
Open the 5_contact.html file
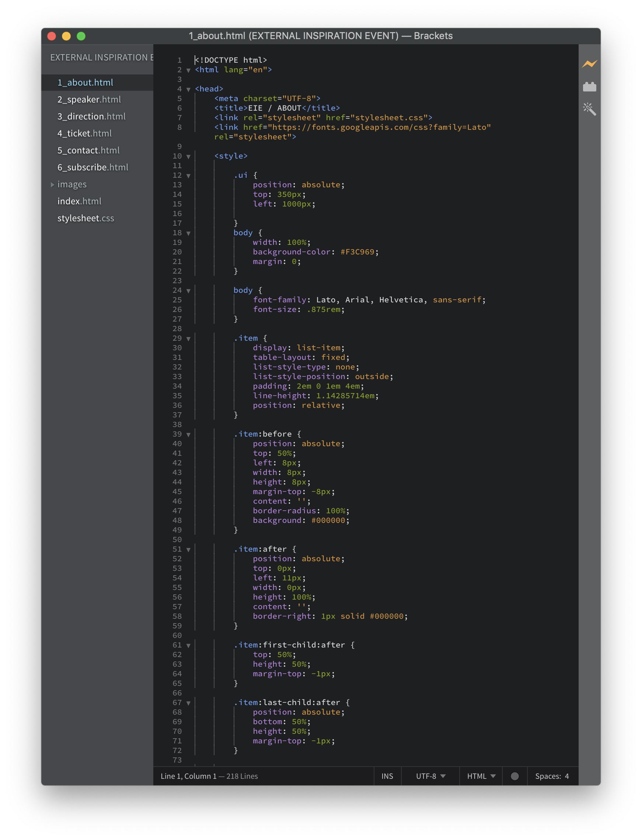(88, 150)
